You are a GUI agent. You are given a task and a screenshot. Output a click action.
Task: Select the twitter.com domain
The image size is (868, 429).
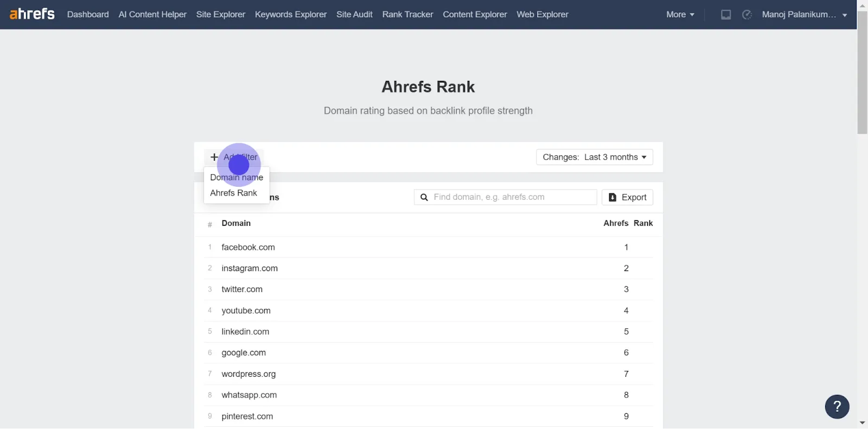[242, 289]
